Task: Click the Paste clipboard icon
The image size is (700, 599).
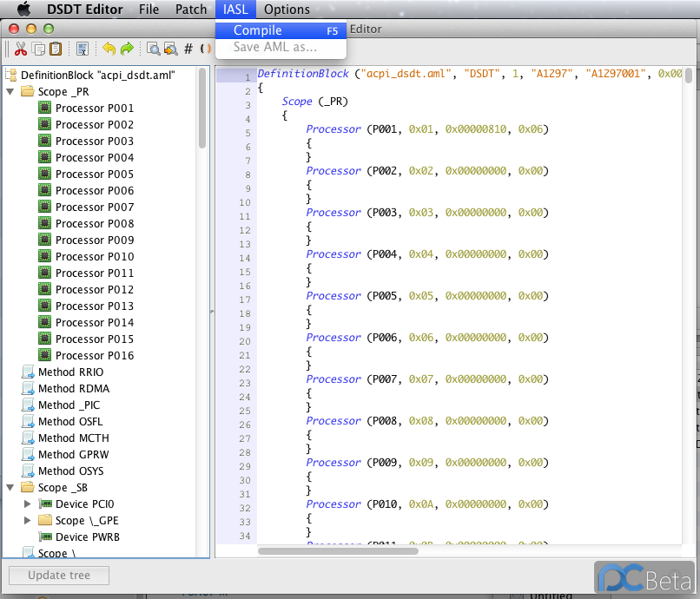Action: tap(56, 49)
